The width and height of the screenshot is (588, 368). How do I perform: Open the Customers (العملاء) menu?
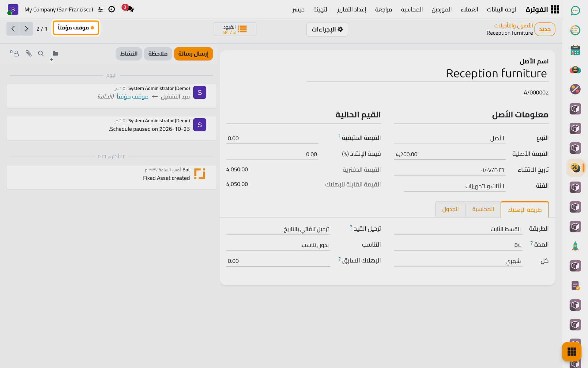[x=469, y=10]
